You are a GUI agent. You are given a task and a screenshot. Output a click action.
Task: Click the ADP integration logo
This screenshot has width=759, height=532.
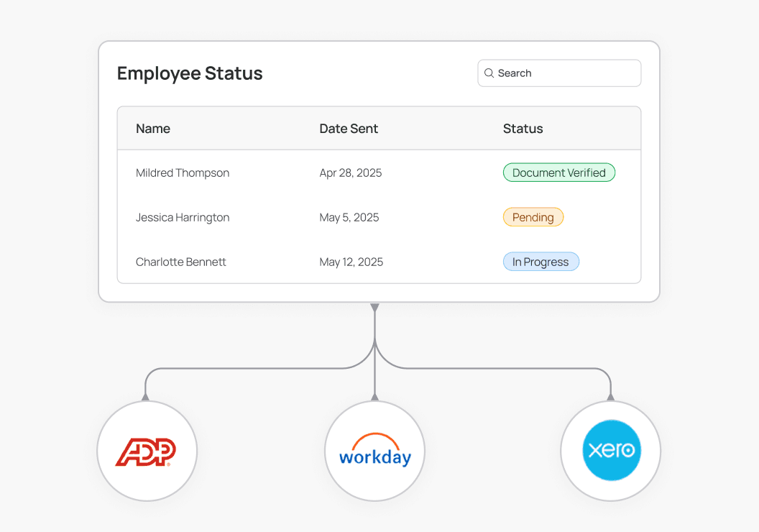[x=147, y=451]
